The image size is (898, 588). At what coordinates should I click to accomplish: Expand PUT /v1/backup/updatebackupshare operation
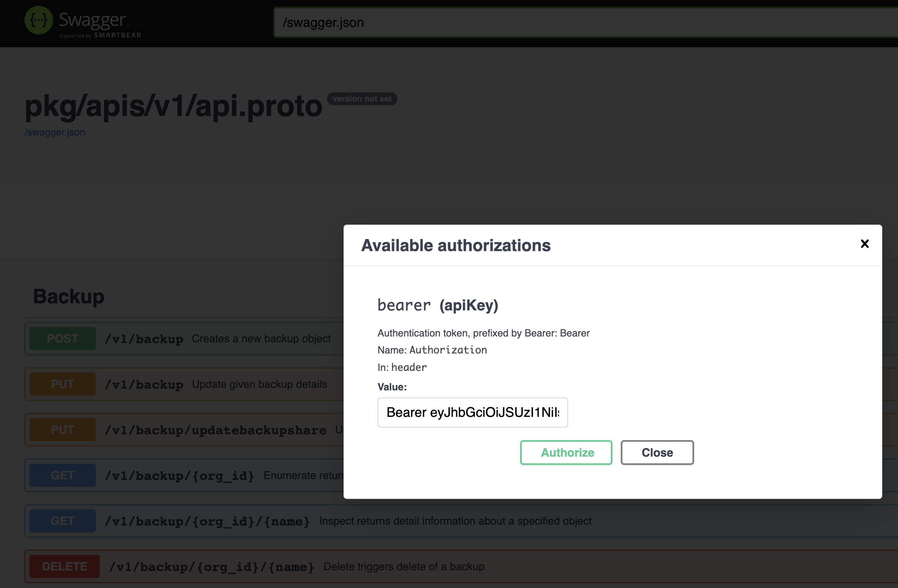click(x=215, y=430)
